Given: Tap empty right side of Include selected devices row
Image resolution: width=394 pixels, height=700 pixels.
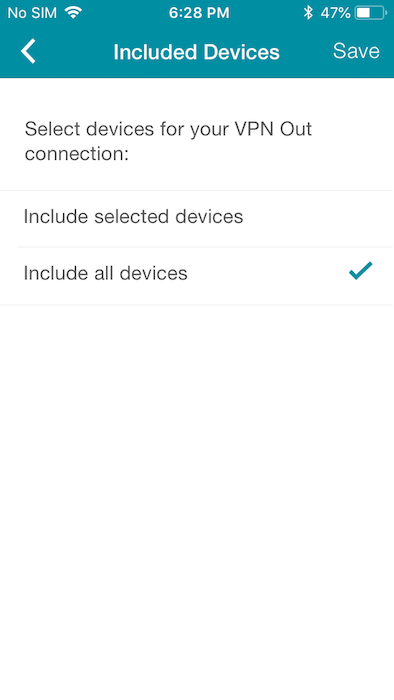Looking at the screenshot, I should point(317,218).
